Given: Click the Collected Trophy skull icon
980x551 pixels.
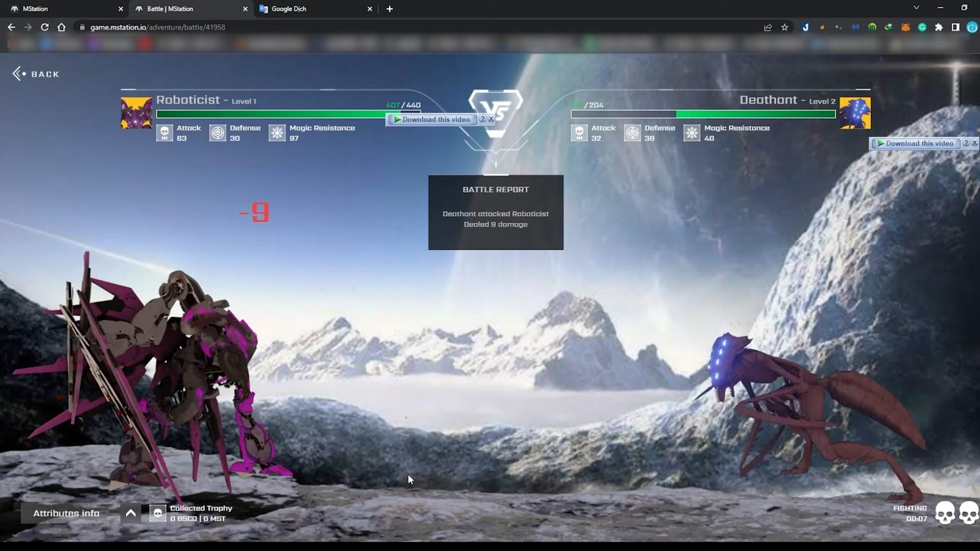Looking at the screenshot, I should pos(158,513).
